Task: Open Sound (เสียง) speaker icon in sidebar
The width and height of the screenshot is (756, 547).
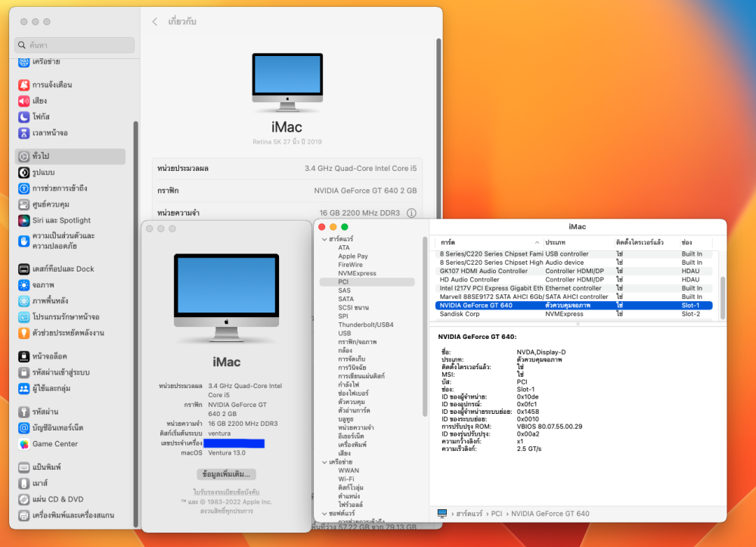Action: [x=23, y=101]
